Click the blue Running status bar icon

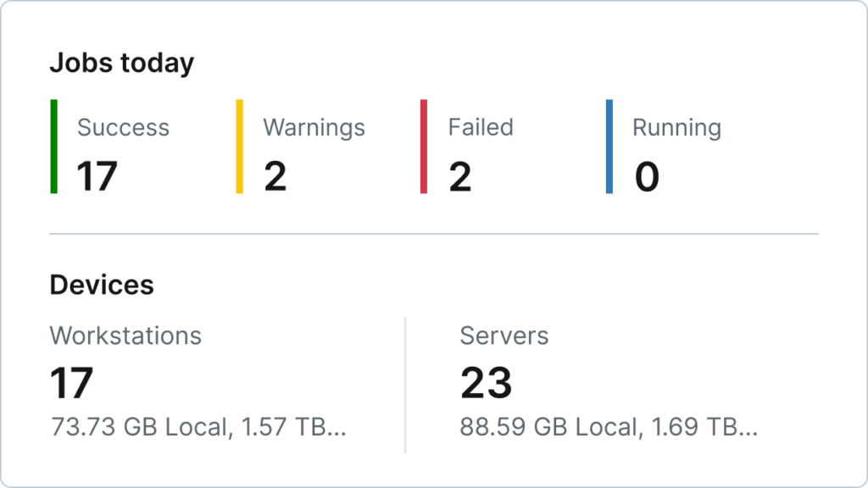point(608,147)
